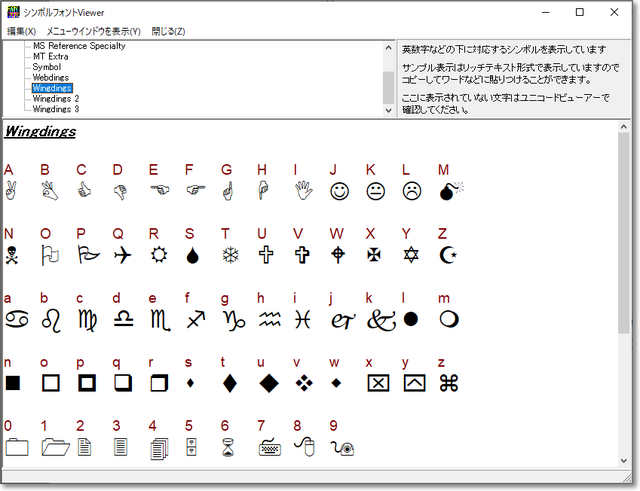Select MT Extra in the font tree
The width and height of the screenshot is (640, 491).
(x=48, y=56)
